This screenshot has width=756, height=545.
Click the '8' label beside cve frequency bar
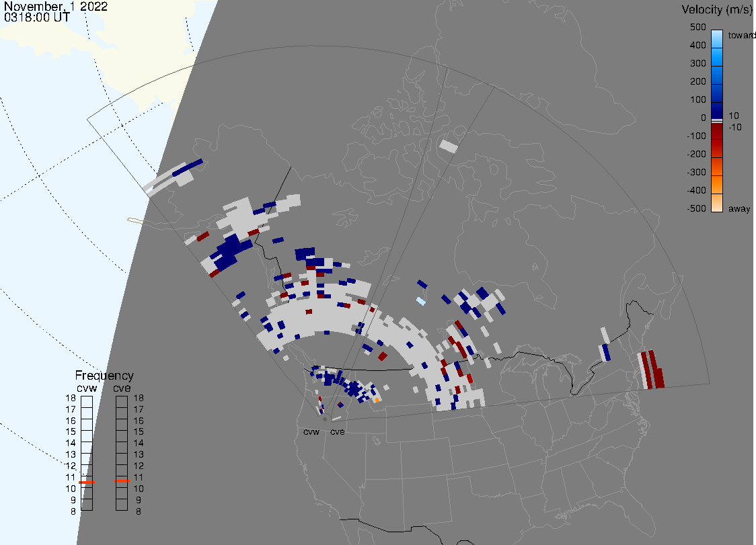[x=139, y=512]
